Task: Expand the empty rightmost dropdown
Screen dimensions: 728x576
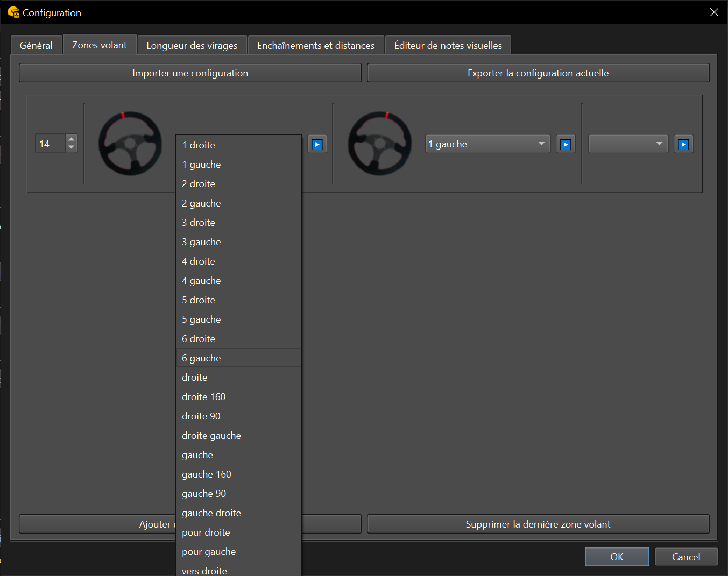Action: pyautogui.click(x=628, y=144)
